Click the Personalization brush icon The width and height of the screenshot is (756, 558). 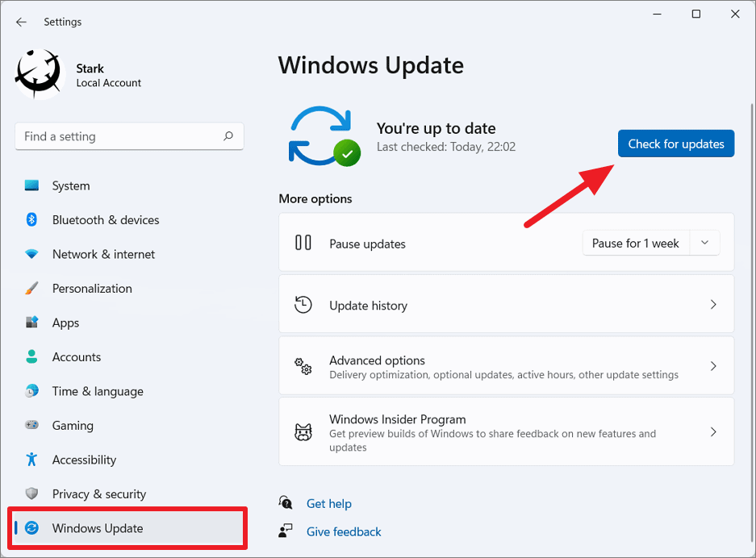(32, 288)
